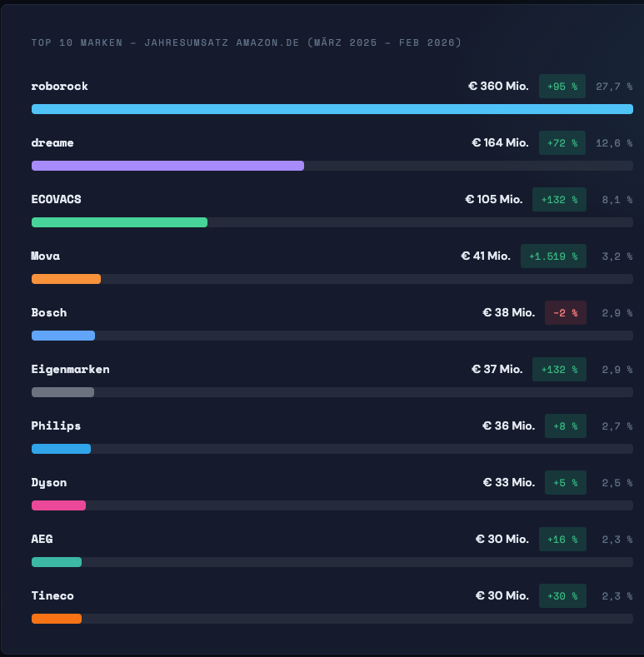Click the blue roborock revenue bar
This screenshot has height=657, width=644.
332,109
